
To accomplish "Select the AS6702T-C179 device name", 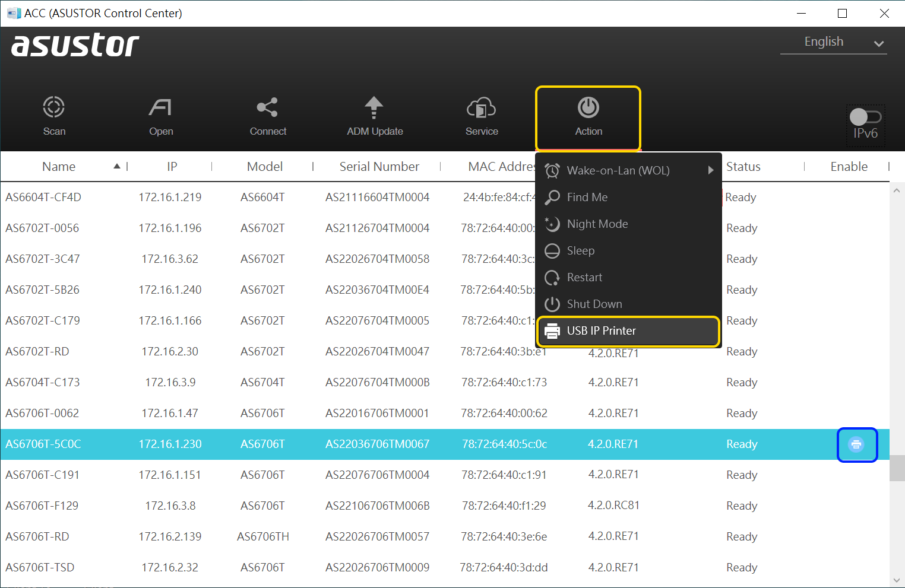I will click(43, 321).
